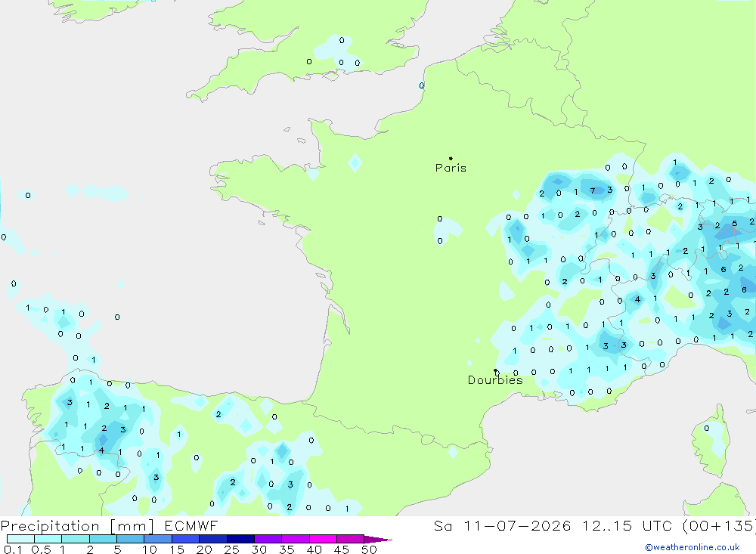The image size is (756, 554).
Task: Pick the purple swatch between 30 and 35
Action: [x=268, y=539]
